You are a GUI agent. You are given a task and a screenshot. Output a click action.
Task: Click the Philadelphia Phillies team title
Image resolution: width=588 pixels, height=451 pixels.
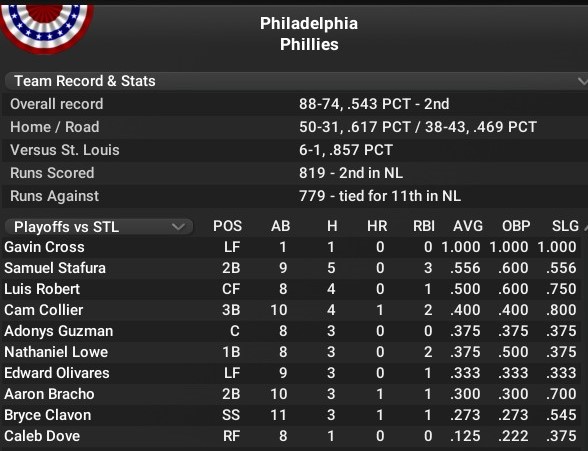(309, 34)
